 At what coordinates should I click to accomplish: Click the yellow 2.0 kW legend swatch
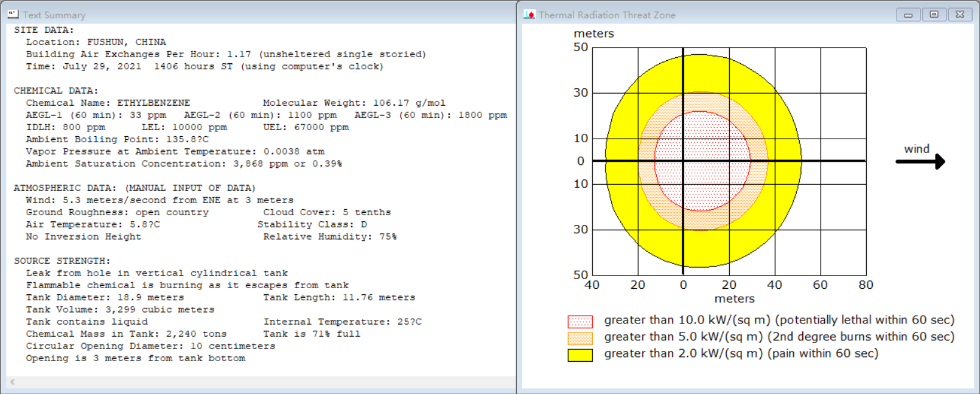coord(580,355)
